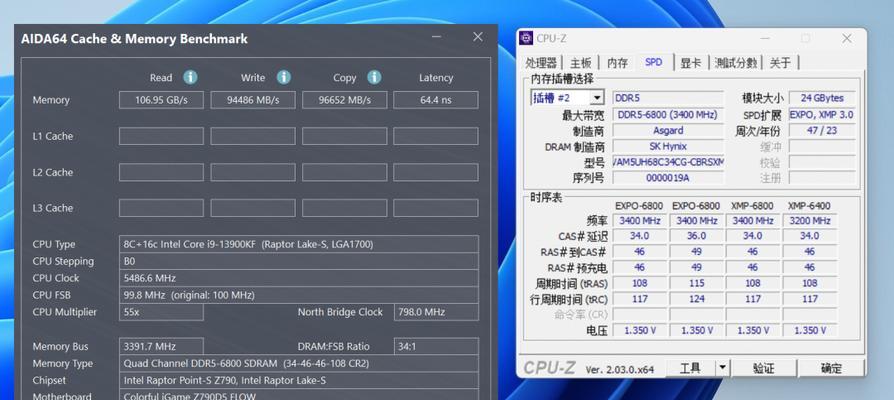Image resolution: width=894 pixels, height=400 pixels.
Task: Click the 验证 button
Action: click(763, 368)
